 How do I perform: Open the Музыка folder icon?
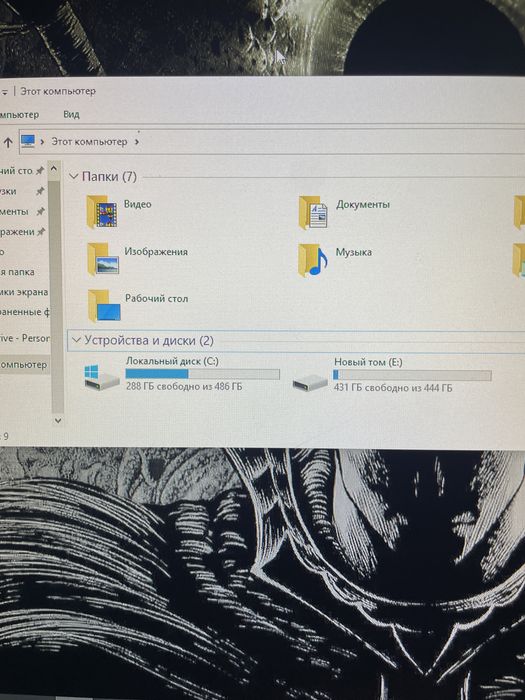[312, 260]
